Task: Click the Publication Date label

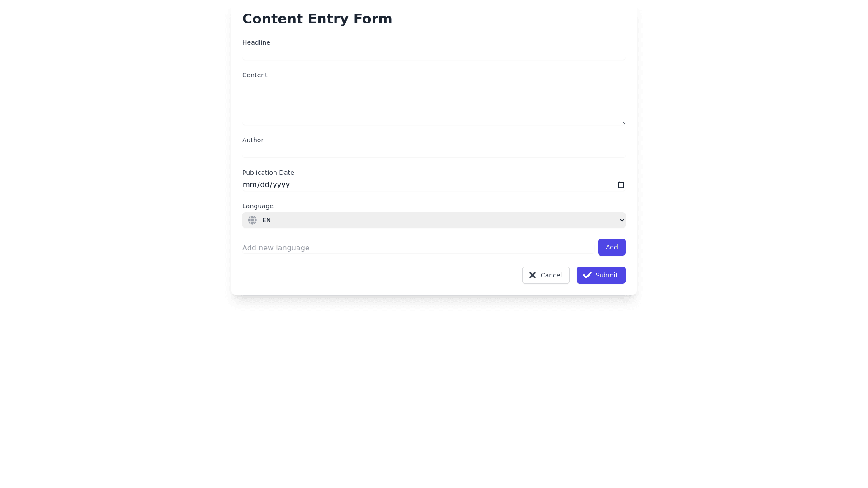Action: tap(268, 173)
